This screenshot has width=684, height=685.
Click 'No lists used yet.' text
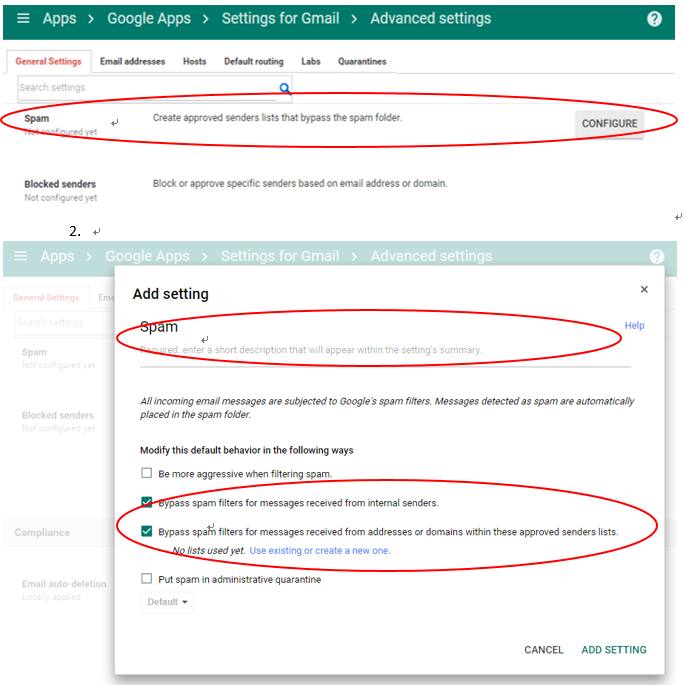coord(209,550)
